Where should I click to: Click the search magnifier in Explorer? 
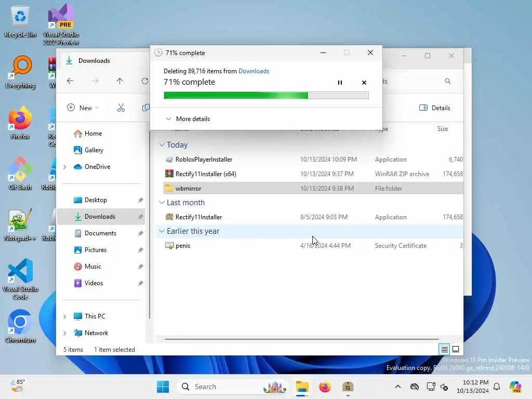(x=447, y=81)
